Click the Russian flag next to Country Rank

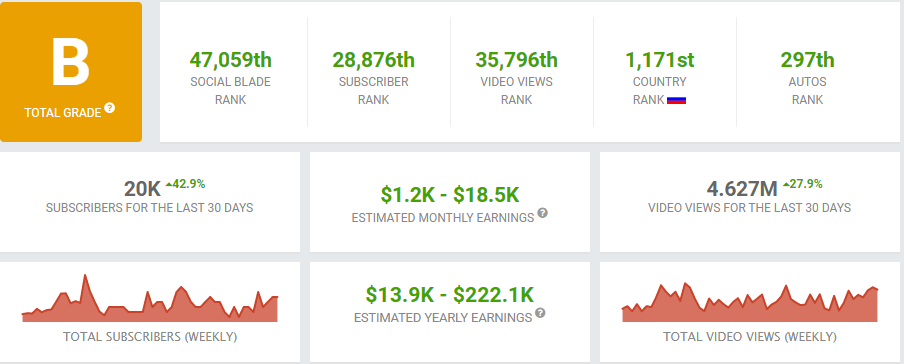[x=676, y=100]
